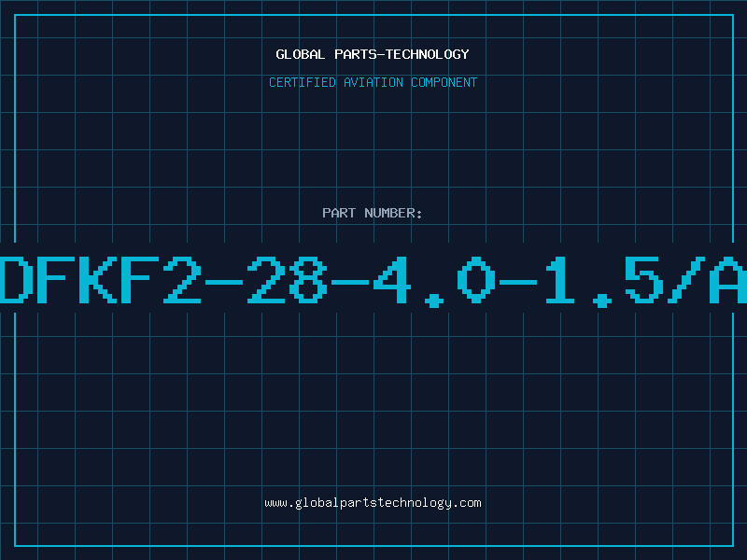Open the www.globalpartstechnology.com link
This screenshot has width=747, height=560.
[373, 503]
